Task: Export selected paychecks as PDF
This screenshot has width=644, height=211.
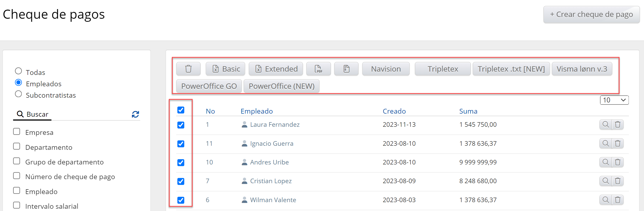Action: point(318,69)
